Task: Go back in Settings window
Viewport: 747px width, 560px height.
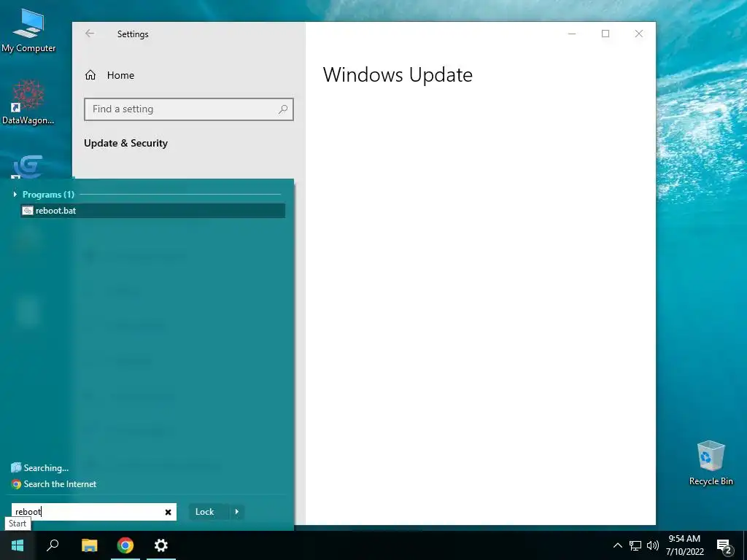Action: (90, 34)
